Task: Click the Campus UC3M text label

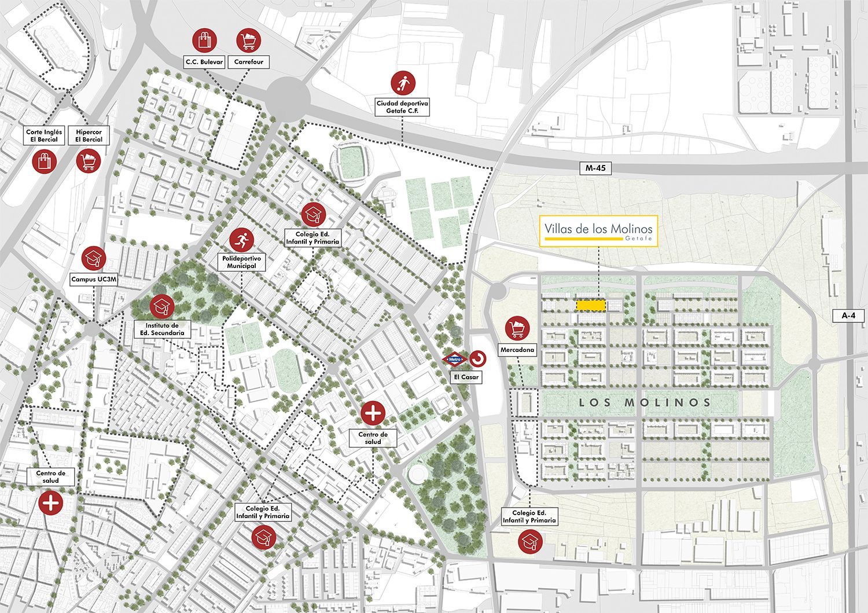Action: (94, 280)
